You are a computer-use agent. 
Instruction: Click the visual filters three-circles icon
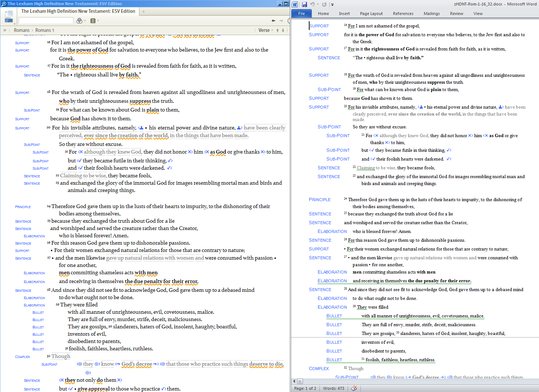click(x=79, y=21)
